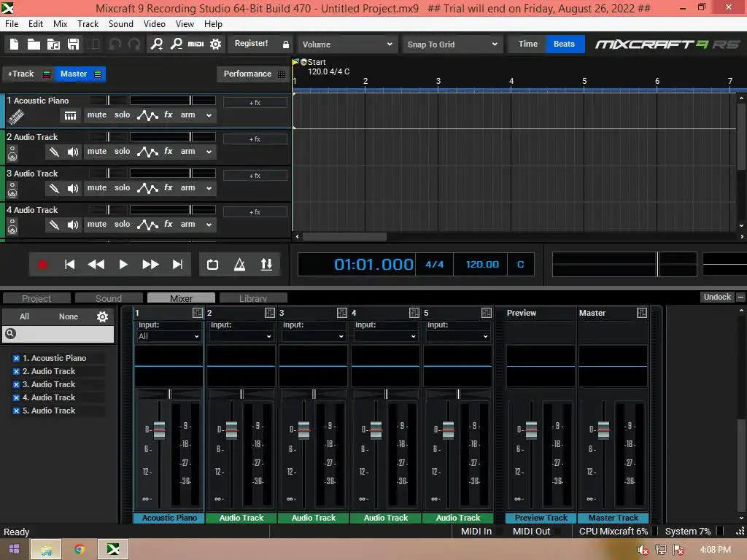Screen dimensions: 747x560
Task: Zoom out with the magnifier minus icon
Action: [177, 44]
